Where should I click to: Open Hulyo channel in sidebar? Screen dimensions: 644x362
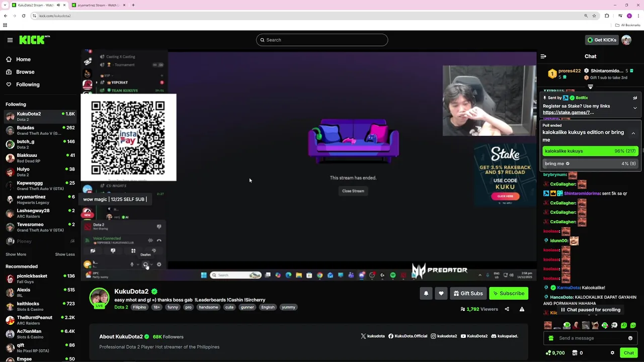click(40, 172)
